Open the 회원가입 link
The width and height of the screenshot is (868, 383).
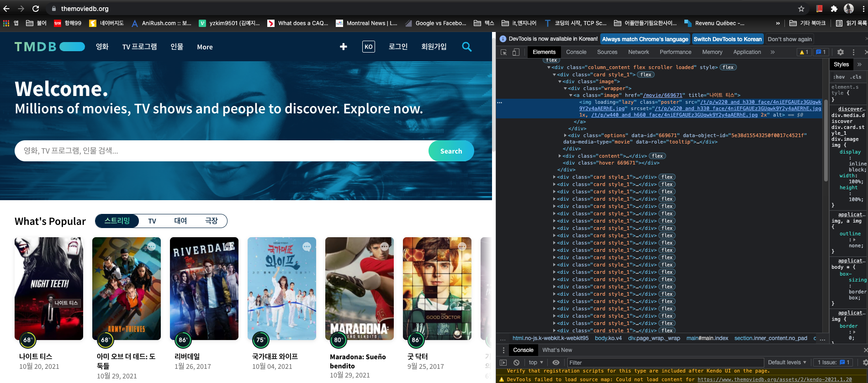pyautogui.click(x=434, y=47)
